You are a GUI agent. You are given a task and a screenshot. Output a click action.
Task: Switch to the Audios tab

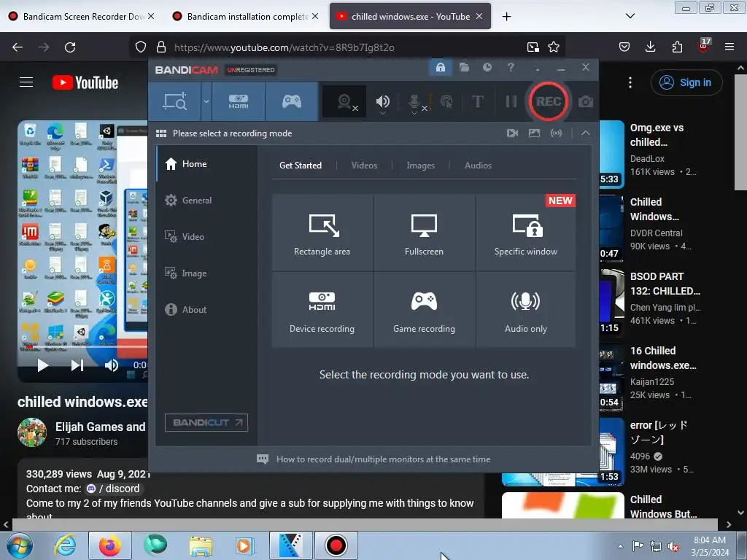478,166
